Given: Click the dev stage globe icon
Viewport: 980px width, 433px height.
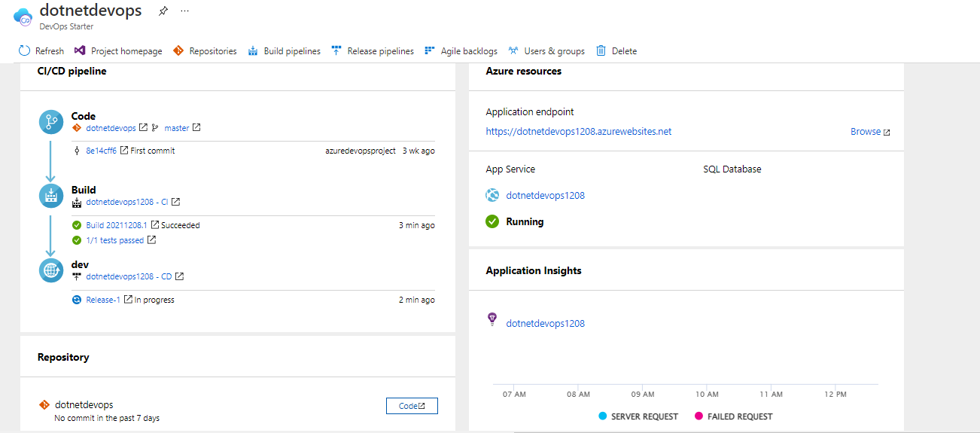Looking at the screenshot, I should click(x=51, y=270).
